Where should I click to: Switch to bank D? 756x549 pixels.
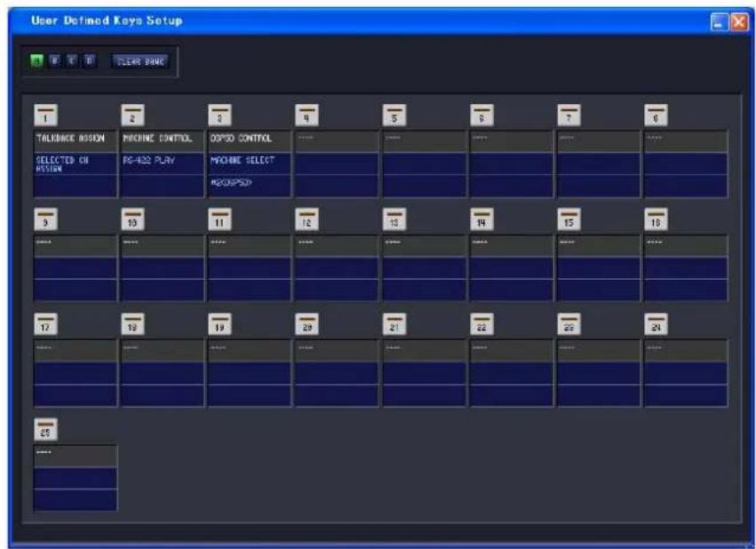(x=89, y=60)
